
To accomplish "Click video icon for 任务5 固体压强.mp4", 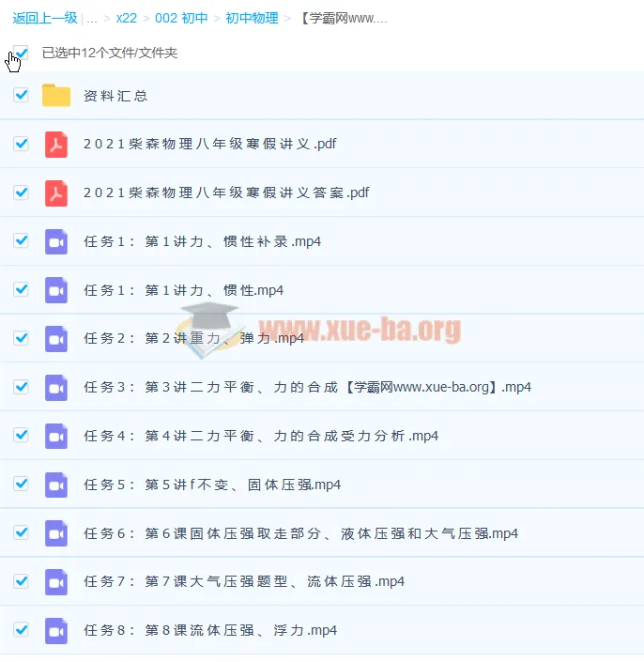I will pos(56,485).
